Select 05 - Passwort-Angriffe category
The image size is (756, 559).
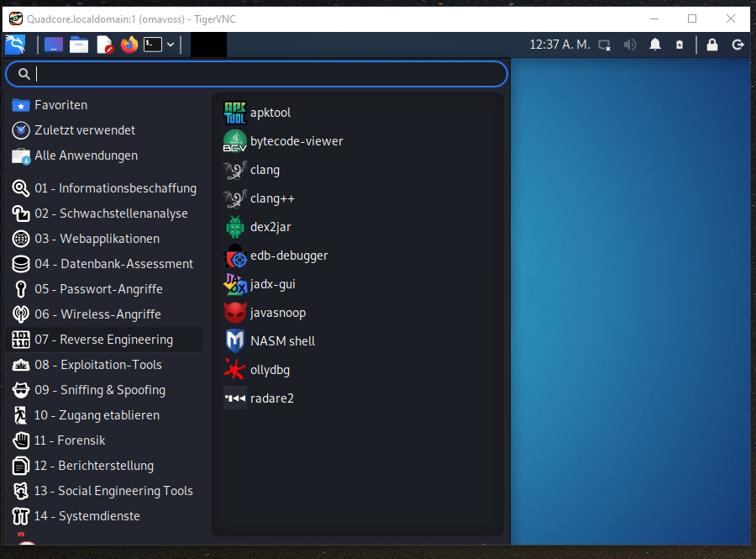pyautogui.click(x=105, y=289)
